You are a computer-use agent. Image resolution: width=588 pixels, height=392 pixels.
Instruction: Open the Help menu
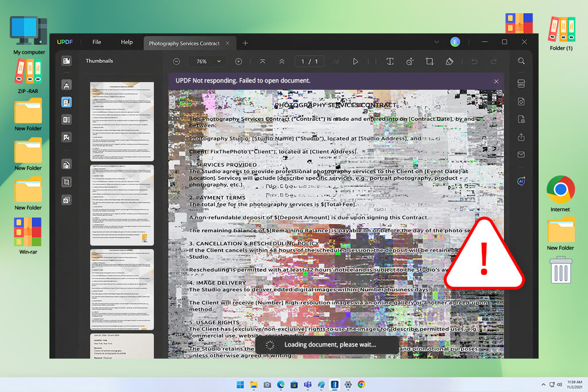click(x=127, y=42)
